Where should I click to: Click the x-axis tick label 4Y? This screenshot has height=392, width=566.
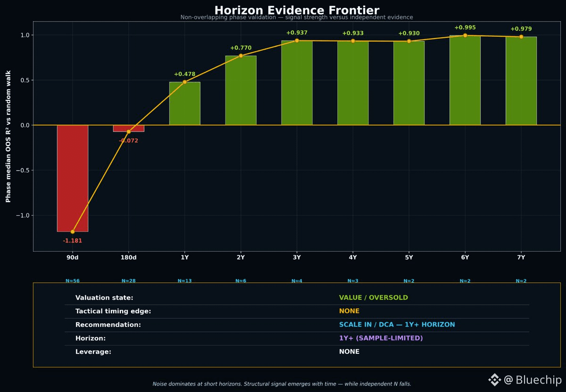click(x=353, y=258)
